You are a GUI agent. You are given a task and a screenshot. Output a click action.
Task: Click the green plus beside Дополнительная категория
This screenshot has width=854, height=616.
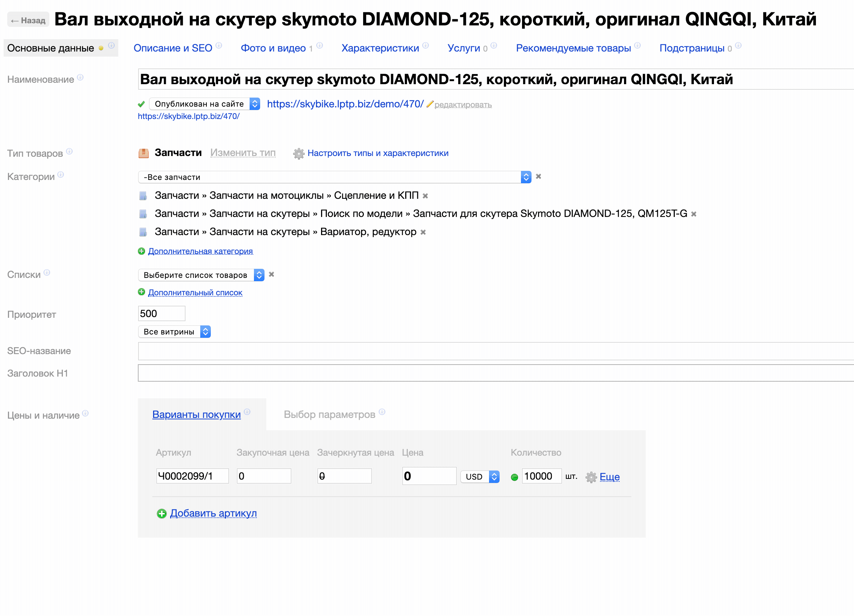(141, 251)
